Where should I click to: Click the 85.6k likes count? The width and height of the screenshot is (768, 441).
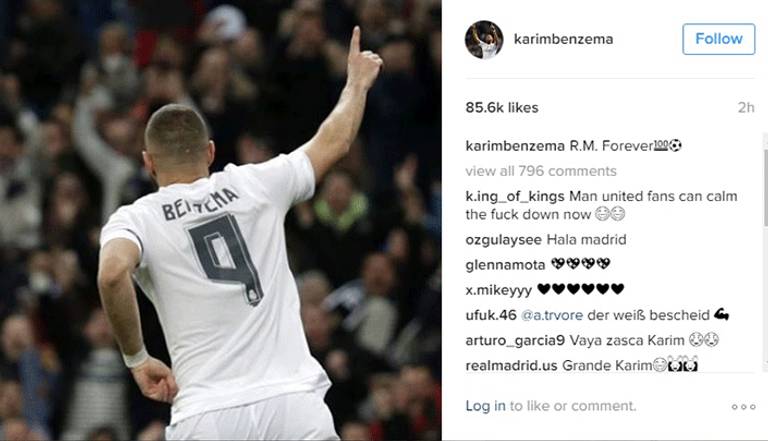[x=502, y=108]
